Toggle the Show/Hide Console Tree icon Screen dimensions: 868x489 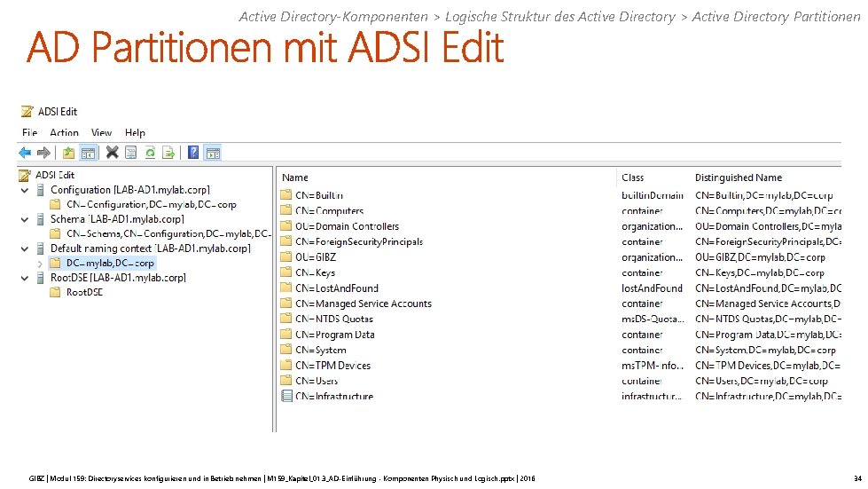(x=88, y=153)
